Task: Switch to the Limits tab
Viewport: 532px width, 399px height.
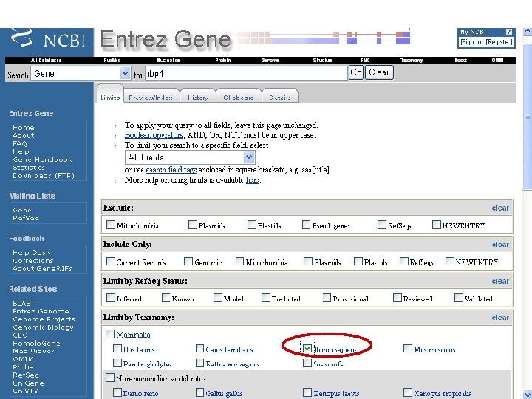Action: pyautogui.click(x=110, y=98)
